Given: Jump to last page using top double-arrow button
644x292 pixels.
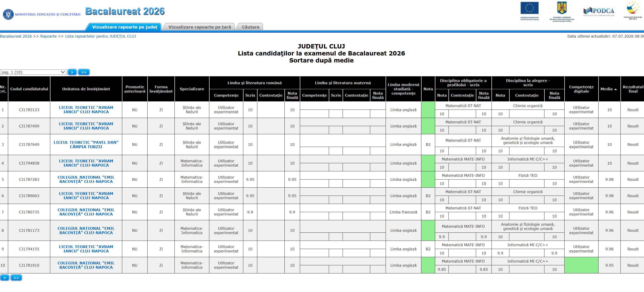Looking at the screenshot, I should pyautogui.click(x=84, y=72).
